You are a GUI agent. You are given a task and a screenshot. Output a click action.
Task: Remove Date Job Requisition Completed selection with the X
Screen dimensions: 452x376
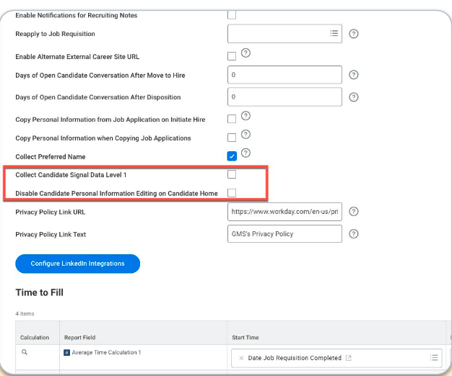(241, 358)
